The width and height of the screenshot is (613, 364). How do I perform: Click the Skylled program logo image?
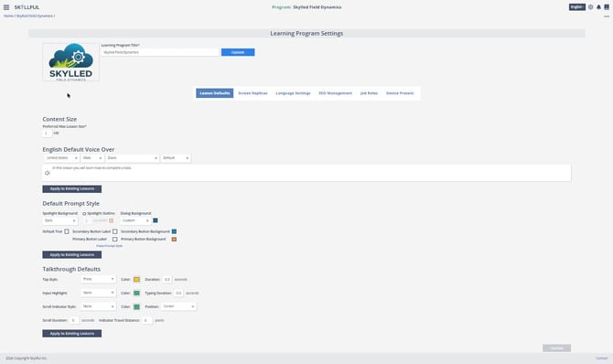(x=70, y=62)
